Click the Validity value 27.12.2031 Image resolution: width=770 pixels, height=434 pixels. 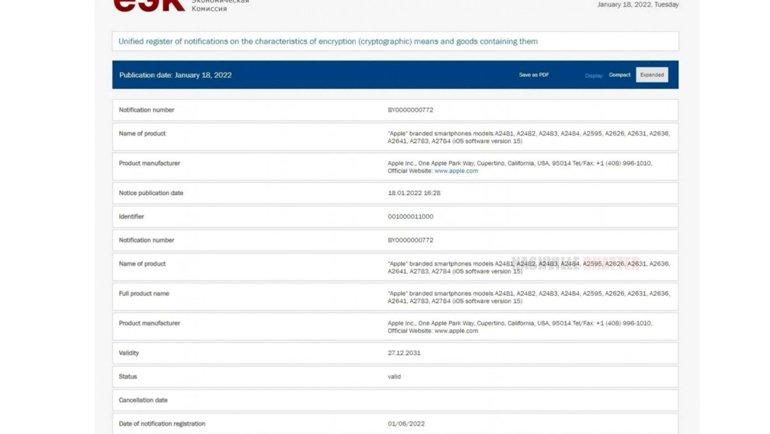[x=404, y=353]
